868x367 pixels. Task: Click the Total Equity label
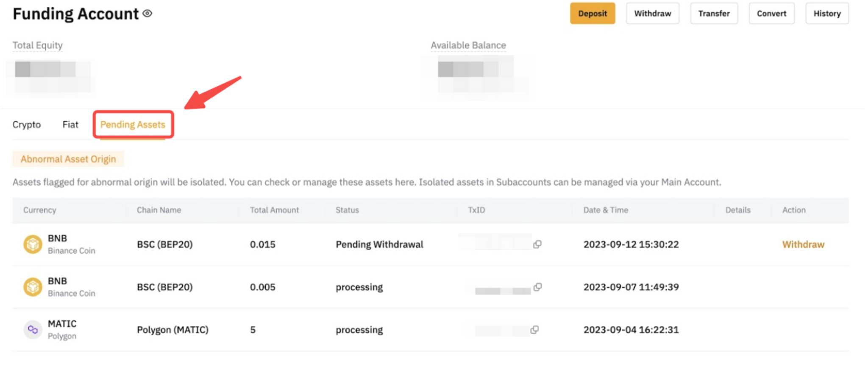click(x=38, y=45)
